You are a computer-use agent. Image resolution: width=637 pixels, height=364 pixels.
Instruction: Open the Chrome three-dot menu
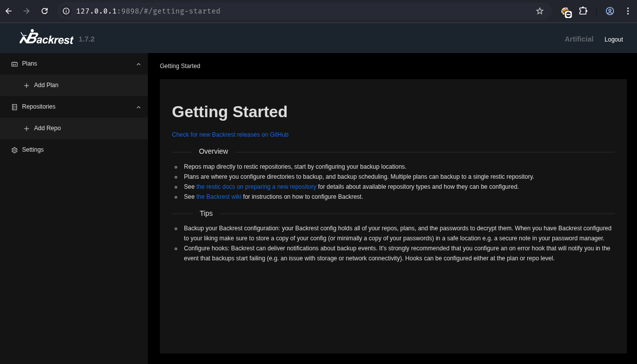[628, 11]
